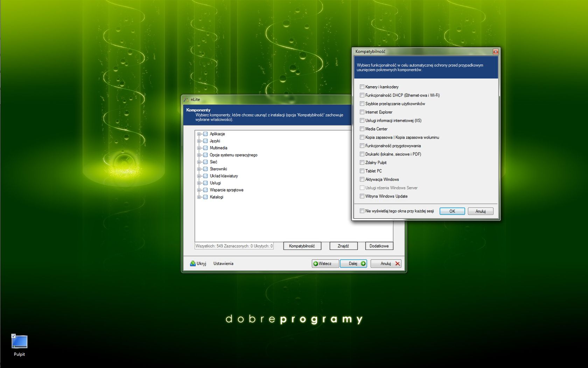This screenshot has height=368, width=588.
Task: Close the Kompatybilność dialog window
Action: pos(496,52)
